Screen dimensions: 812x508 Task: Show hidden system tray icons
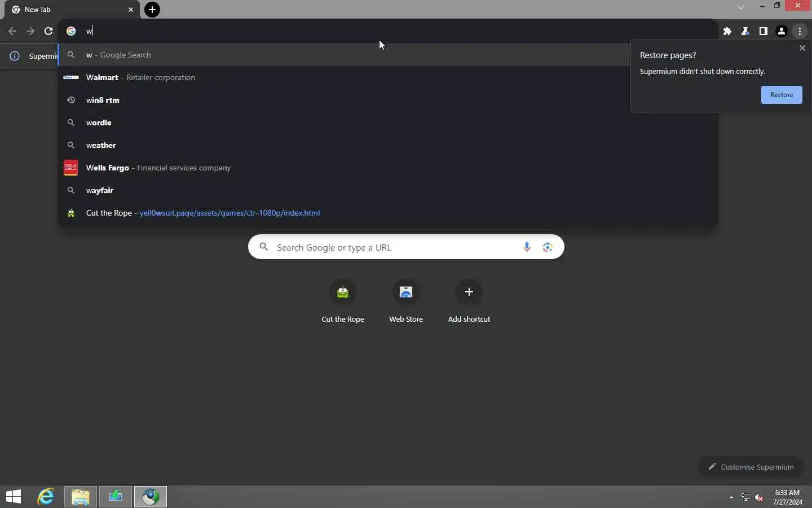pos(732,497)
